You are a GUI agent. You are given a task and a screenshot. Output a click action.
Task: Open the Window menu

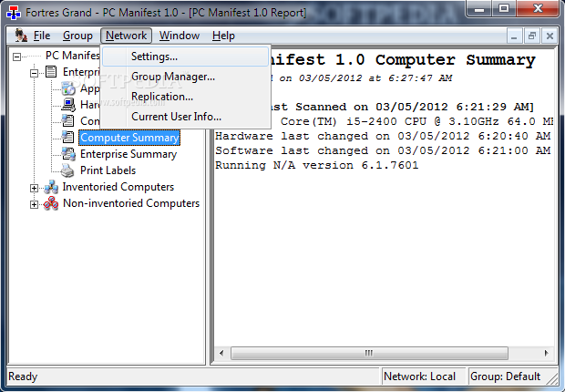(180, 36)
